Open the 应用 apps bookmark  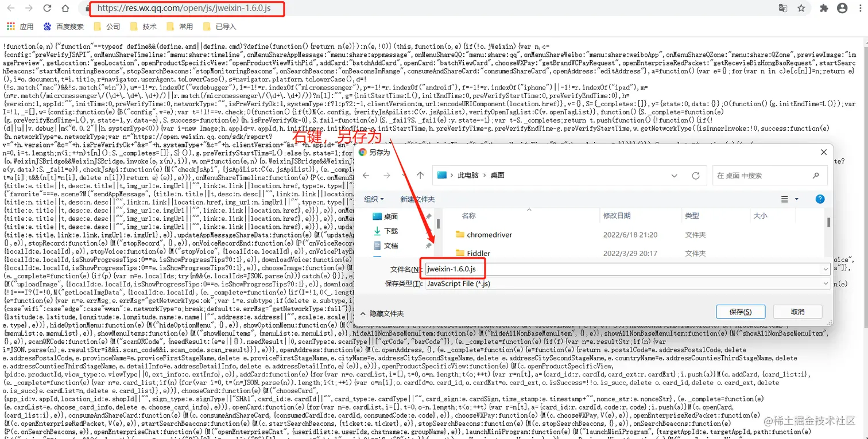click(x=20, y=26)
